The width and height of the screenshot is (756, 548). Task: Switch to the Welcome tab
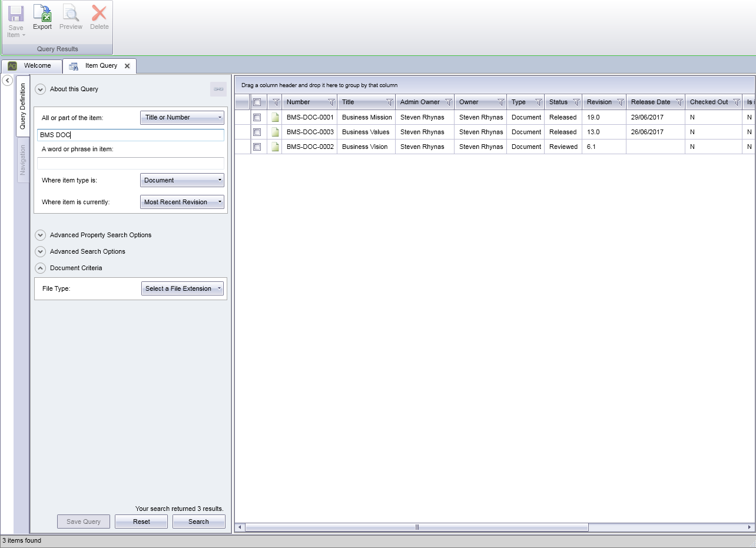[x=32, y=66]
